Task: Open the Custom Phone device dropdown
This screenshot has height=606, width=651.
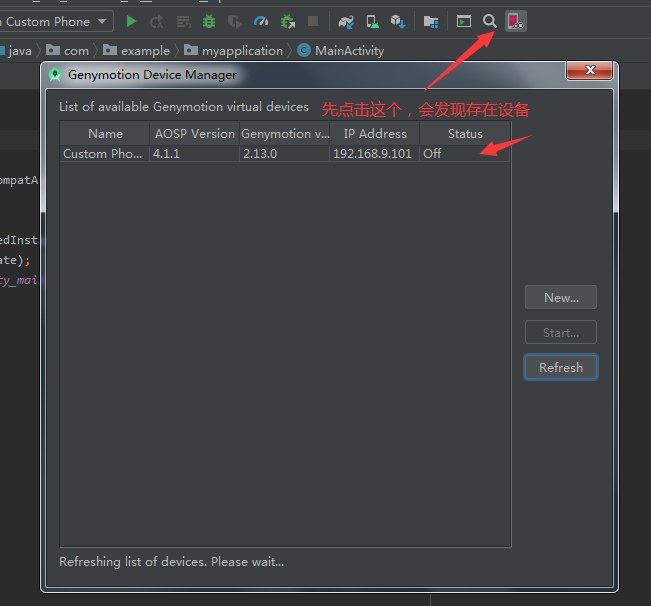Action: (56, 22)
